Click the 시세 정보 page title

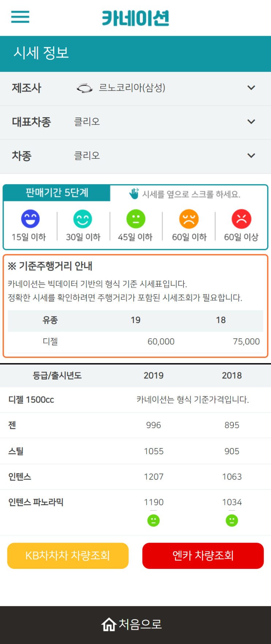coord(41,53)
